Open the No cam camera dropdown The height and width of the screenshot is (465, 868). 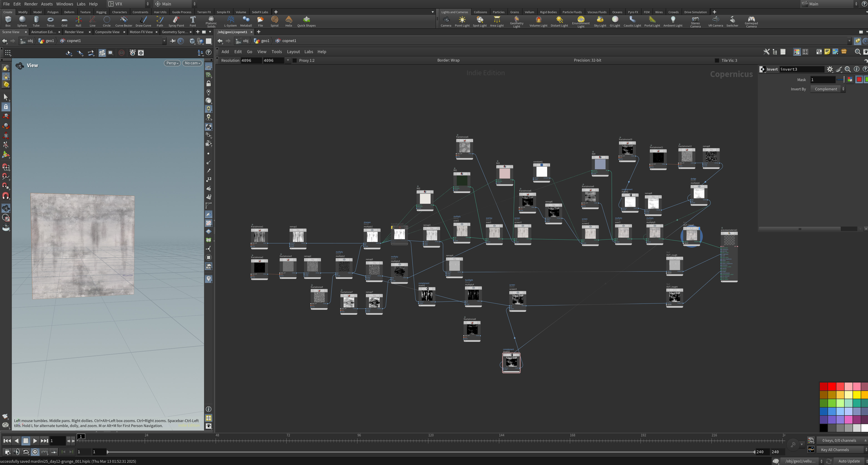[192, 63]
